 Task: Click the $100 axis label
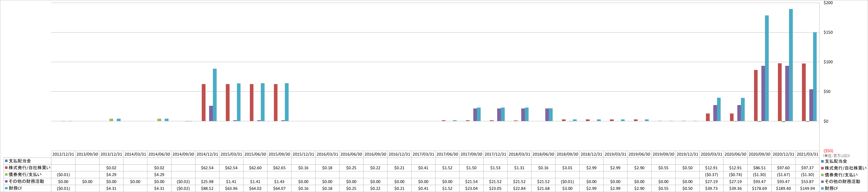(828, 62)
